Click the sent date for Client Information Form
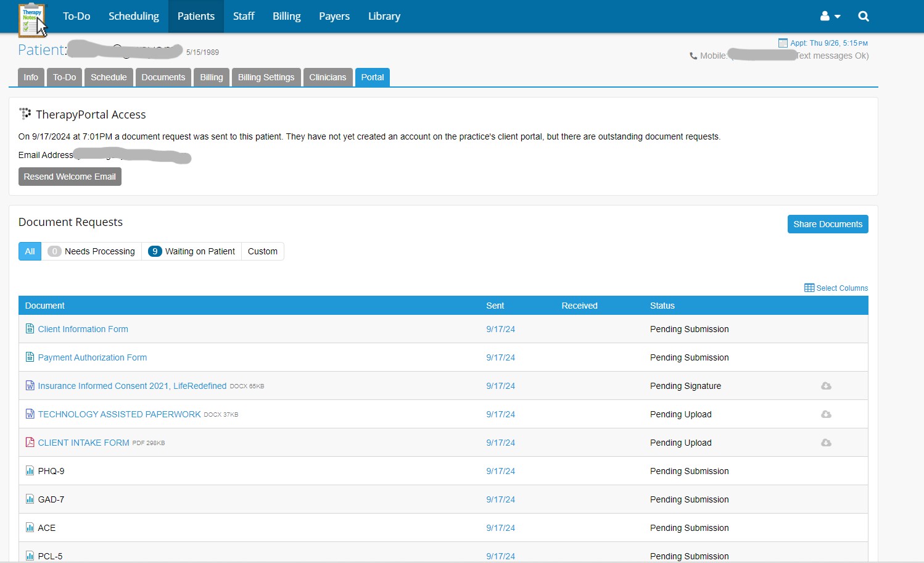Viewport: 924px width, 563px height. point(500,329)
